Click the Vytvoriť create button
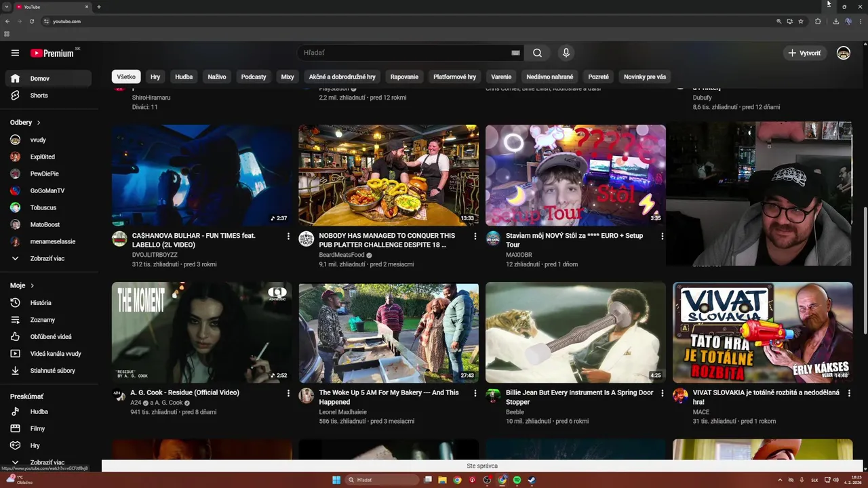Screen dimensions: 868x488 coord(804,53)
